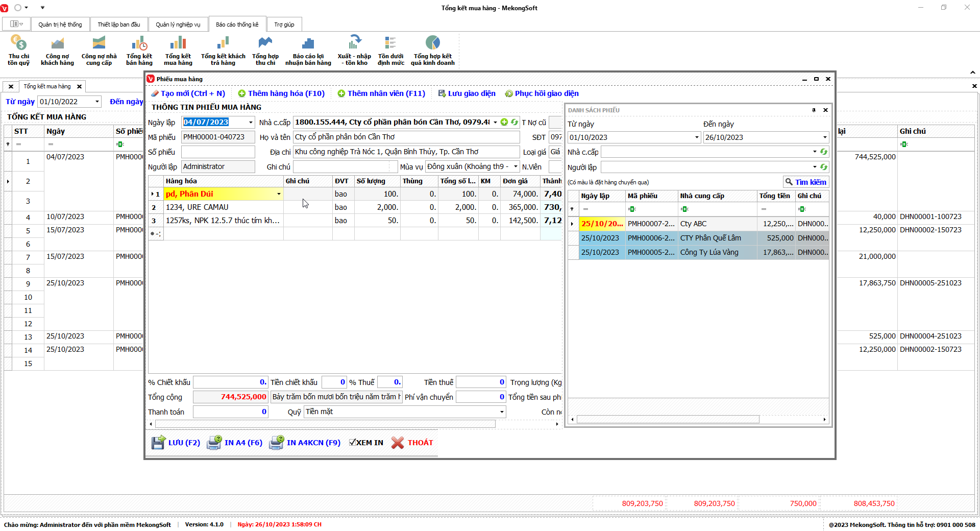Viewport: 980px width, 531px height.
Task: Print with IN A4 (F6)
Action: pos(235,443)
